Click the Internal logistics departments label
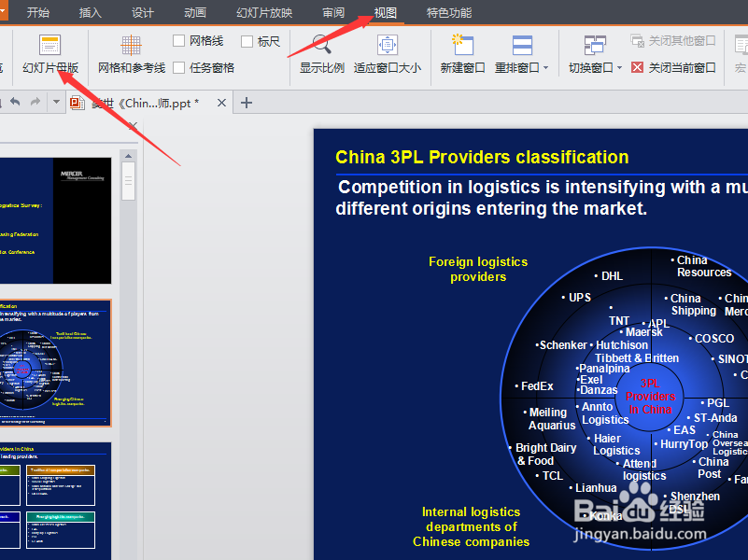The width and height of the screenshot is (748, 560). tap(471, 526)
